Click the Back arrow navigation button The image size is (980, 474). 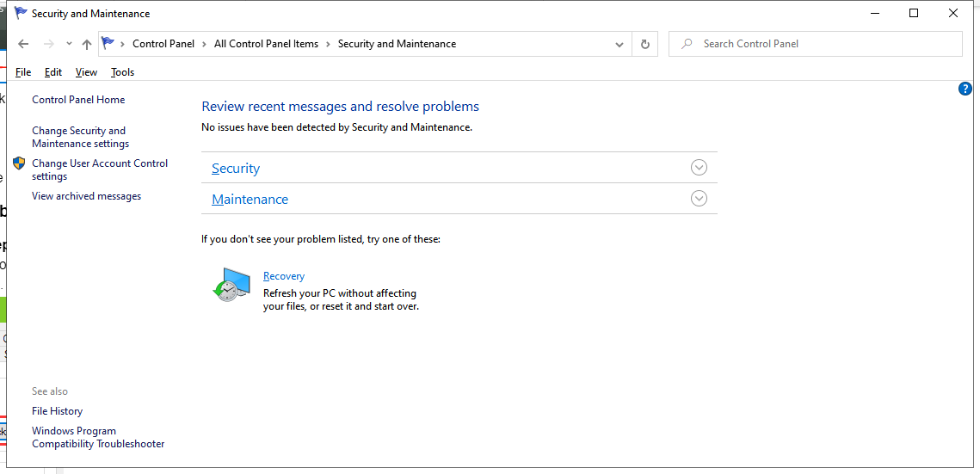pyautogui.click(x=23, y=44)
